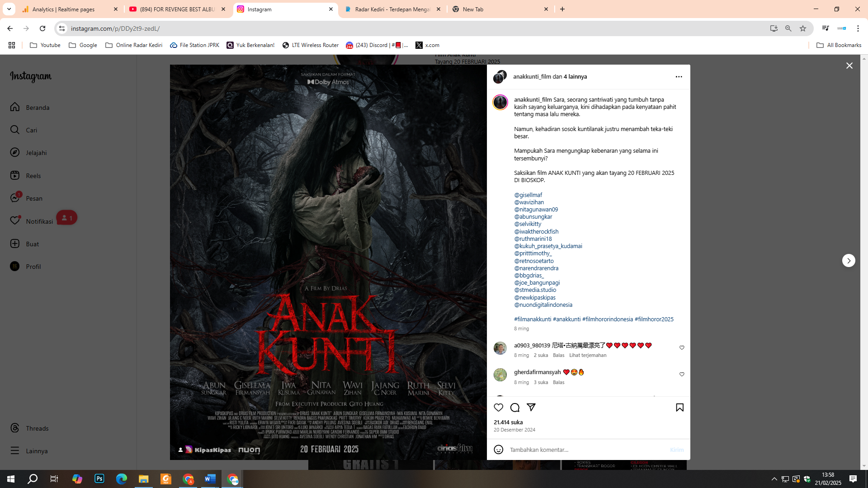Screen dimensions: 868x488
Task: Like comment by a0903_980139
Action: (682, 347)
